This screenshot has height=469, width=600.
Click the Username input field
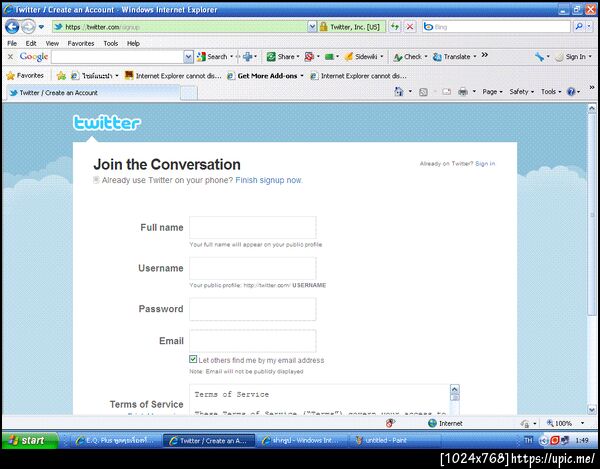click(x=253, y=268)
